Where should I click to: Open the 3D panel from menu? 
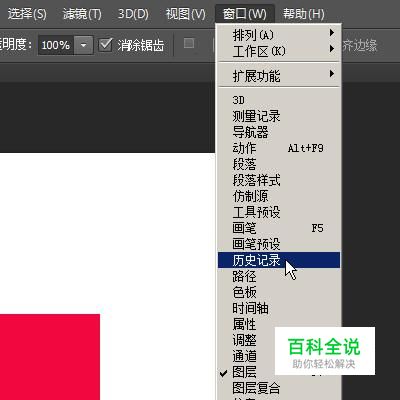[x=279, y=100]
